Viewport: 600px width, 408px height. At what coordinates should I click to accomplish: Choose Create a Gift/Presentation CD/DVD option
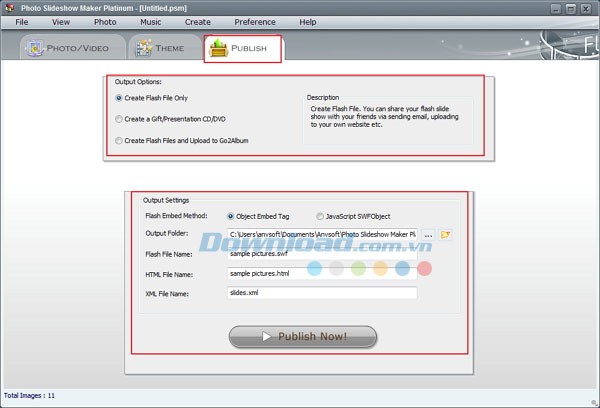pyautogui.click(x=119, y=119)
